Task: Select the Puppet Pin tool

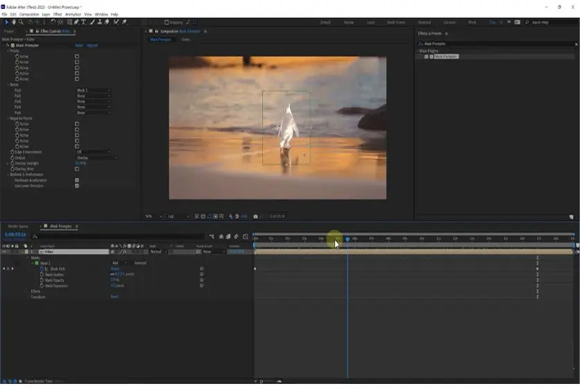Action: coord(124,22)
